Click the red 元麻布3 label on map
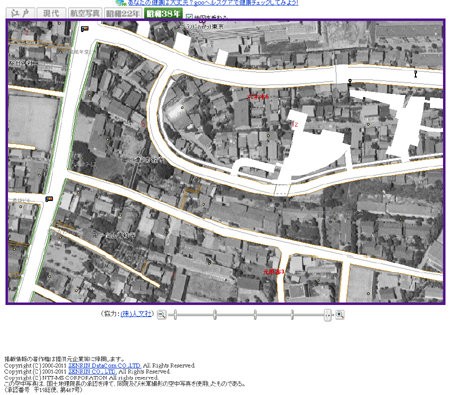Viewport: 450px width, 395px height. (x=274, y=272)
